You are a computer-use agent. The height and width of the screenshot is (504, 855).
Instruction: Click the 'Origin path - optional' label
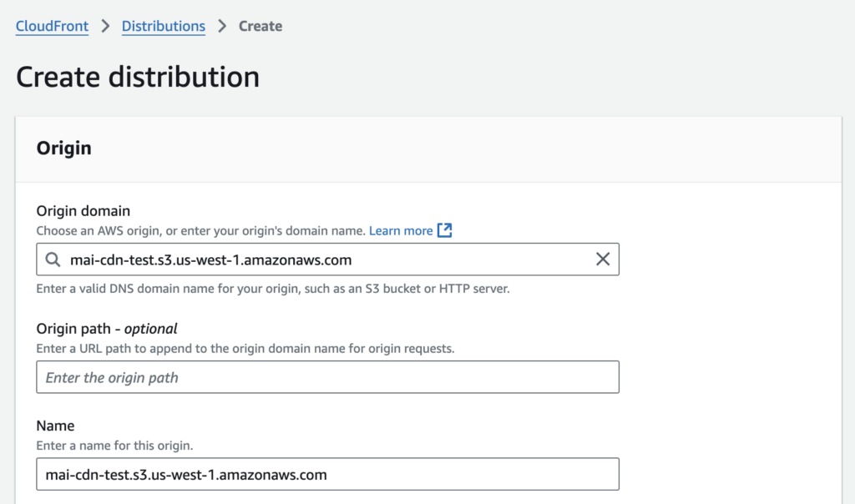(x=107, y=328)
